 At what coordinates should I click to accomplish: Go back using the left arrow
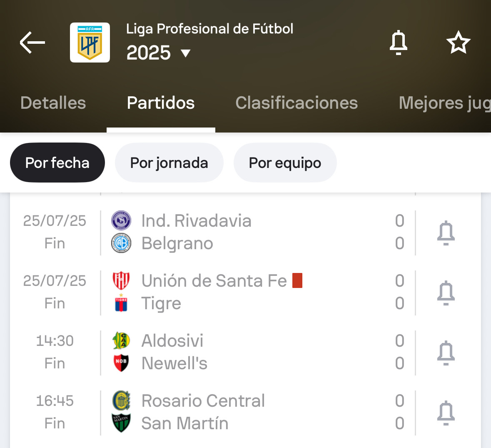(32, 42)
